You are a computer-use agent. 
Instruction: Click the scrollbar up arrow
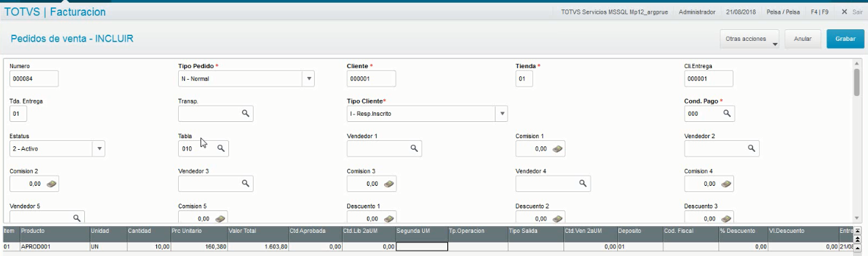(857, 63)
